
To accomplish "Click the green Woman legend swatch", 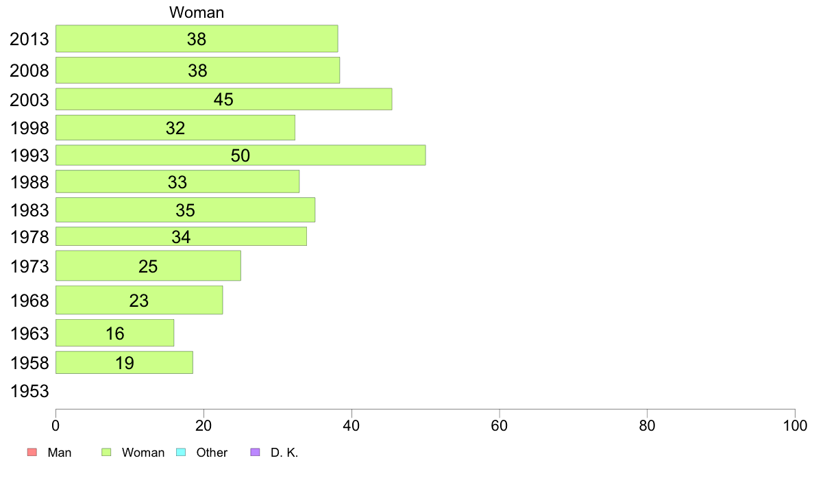I will tap(106, 452).
